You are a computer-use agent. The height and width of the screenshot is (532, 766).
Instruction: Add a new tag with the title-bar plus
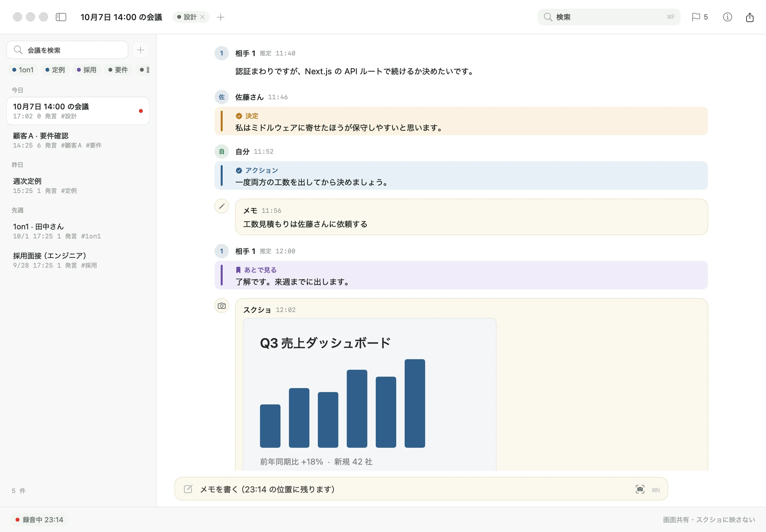tap(221, 17)
